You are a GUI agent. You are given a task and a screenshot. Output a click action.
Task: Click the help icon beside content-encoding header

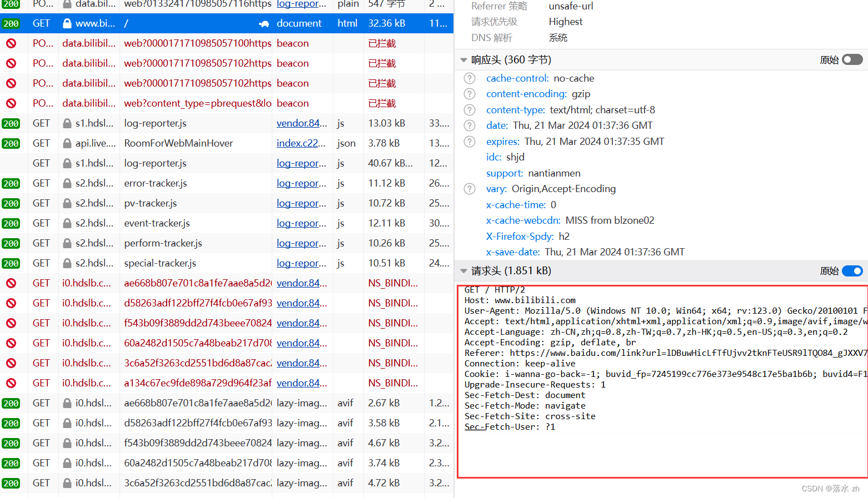(x=470, y=94)
